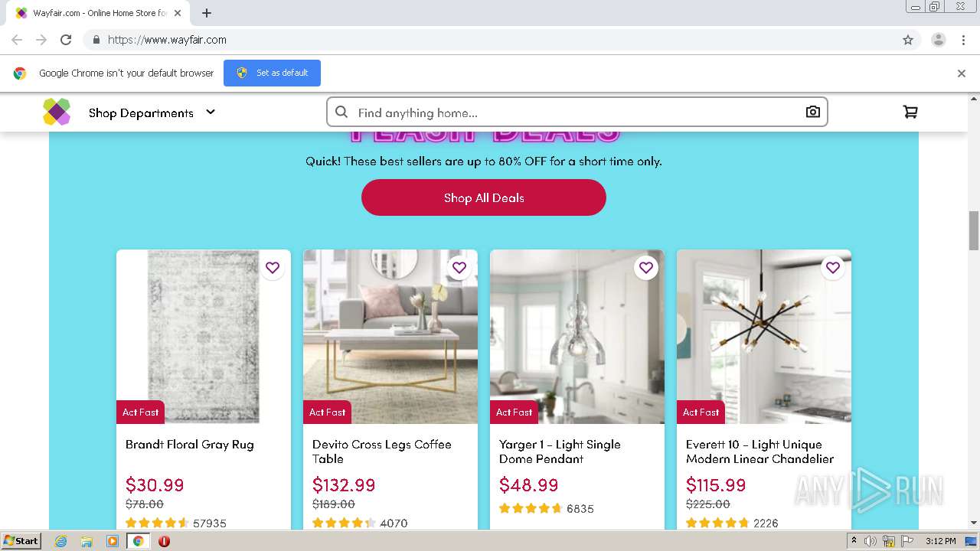Bookmark this page with the star icon
This screenshot has width=980, height=551.
(x=908, y=40)
